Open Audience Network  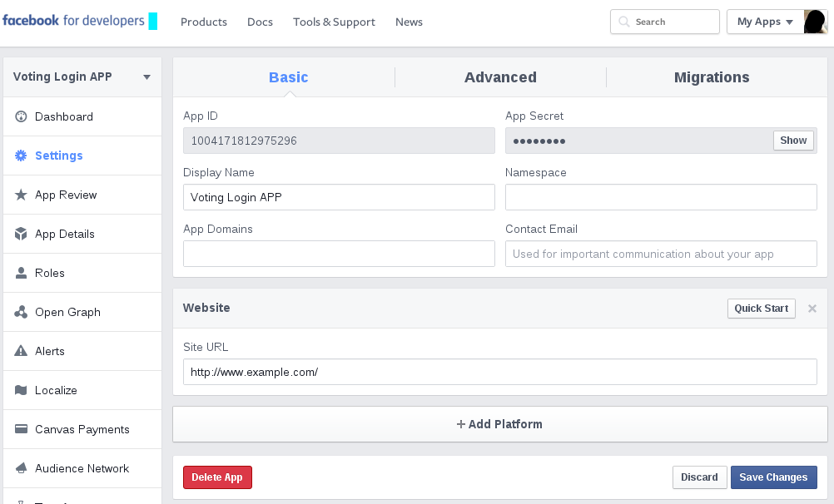(82, 468)
